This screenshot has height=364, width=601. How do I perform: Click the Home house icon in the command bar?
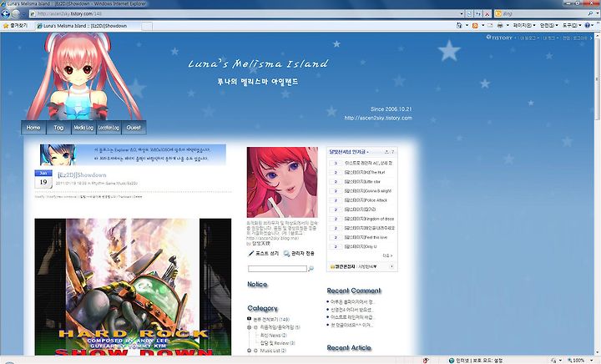(459, 26)
